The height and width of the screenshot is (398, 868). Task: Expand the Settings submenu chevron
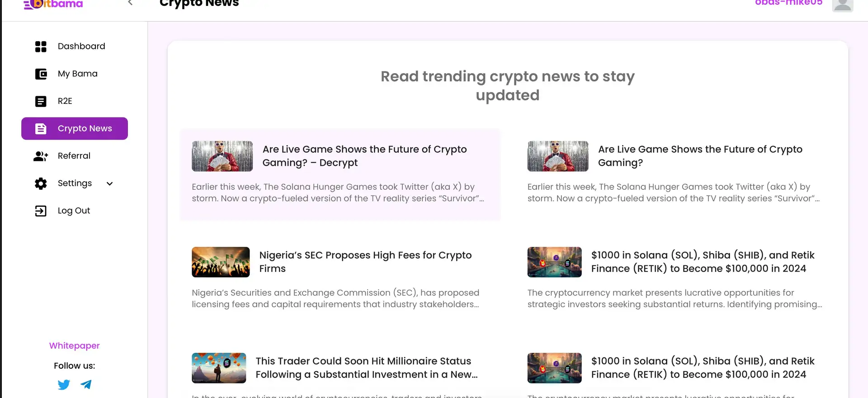(x=109, y=183)
